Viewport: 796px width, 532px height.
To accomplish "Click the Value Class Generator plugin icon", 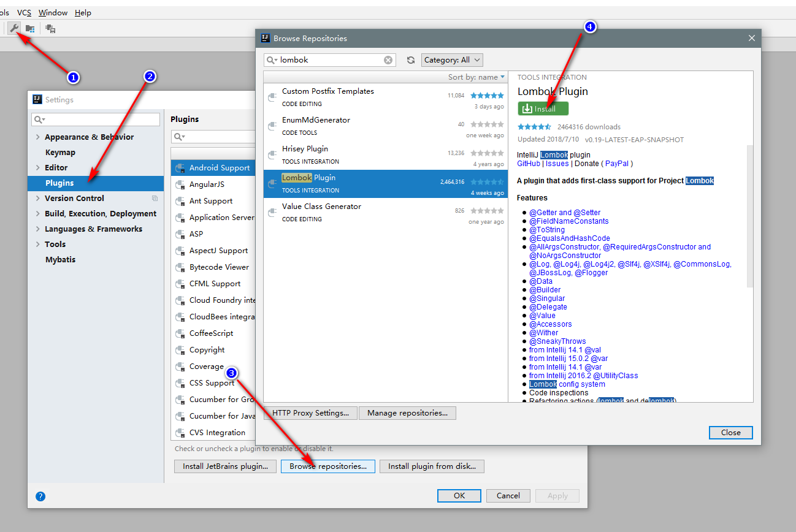I will (273, 212).
